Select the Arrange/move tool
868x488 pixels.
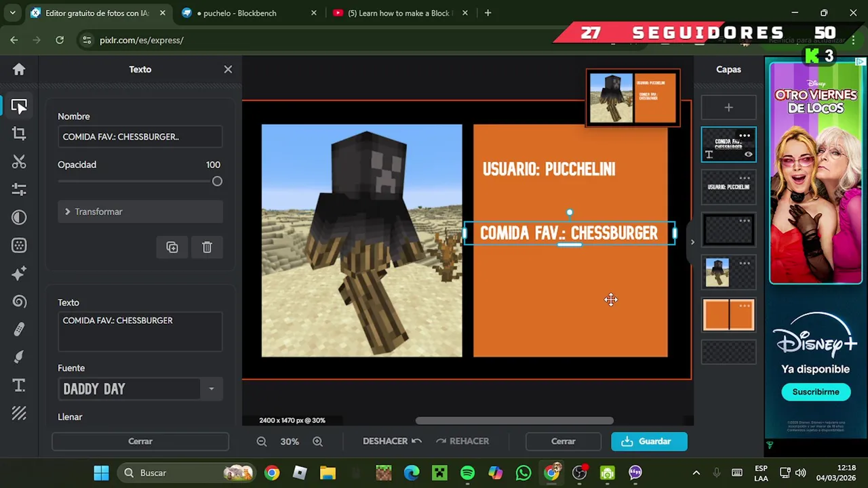pos(19,106)
